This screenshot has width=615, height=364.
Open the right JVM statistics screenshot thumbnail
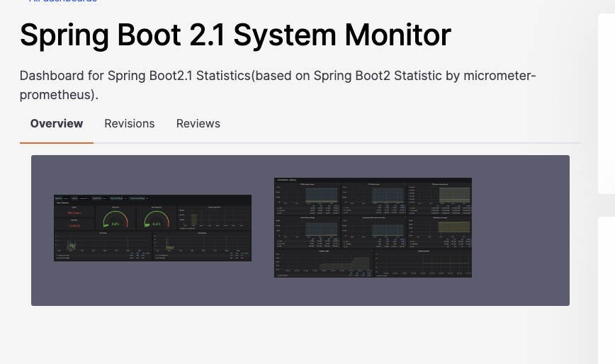coord(373,227)
